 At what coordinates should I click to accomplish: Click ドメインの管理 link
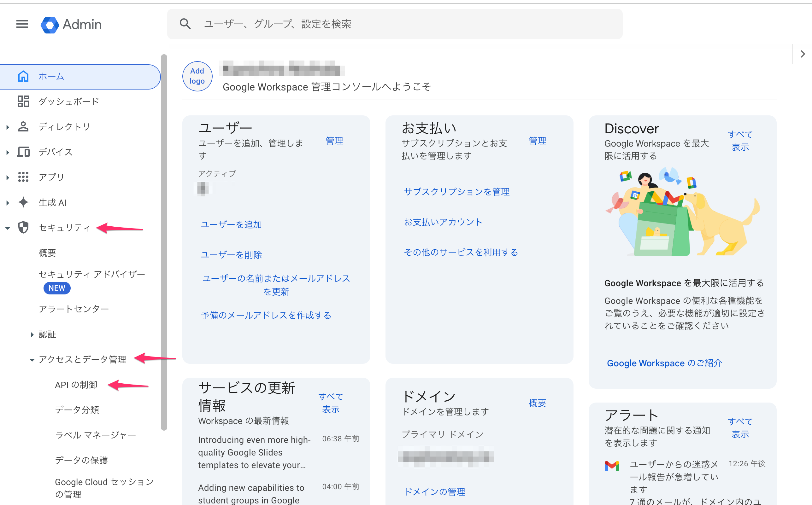(435, 492)
